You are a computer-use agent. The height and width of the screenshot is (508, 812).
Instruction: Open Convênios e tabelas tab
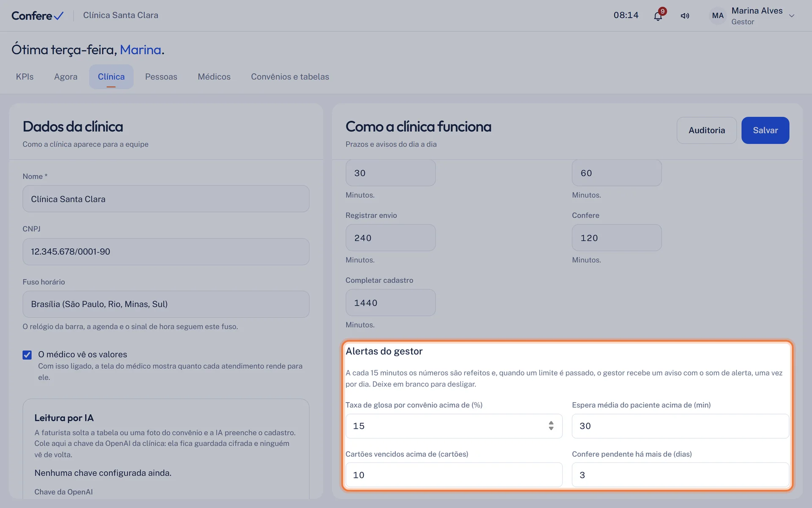tap(290, 77)
